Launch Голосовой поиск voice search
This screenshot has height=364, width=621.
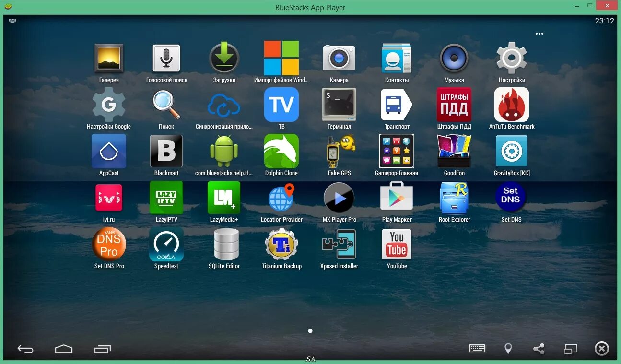click(x=166, y=59)
